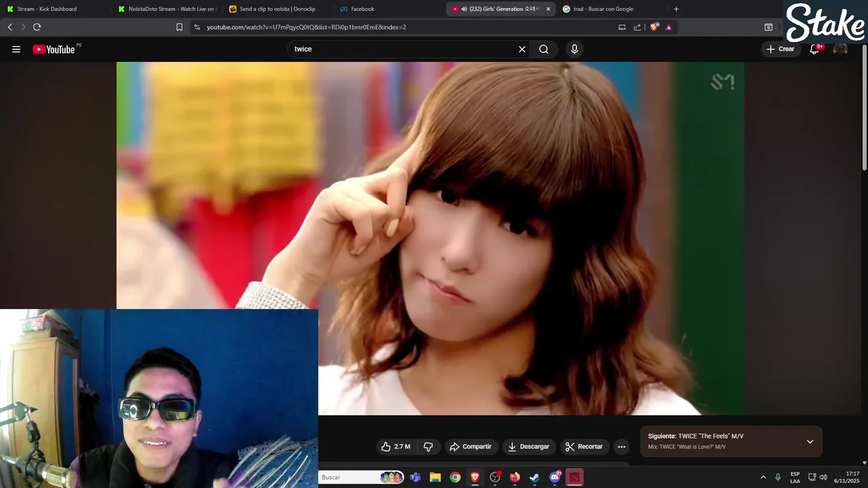This screenshot has height=488, width=868.
Task: Open Brave Shields icon
Action: click(x=654, y=27)
